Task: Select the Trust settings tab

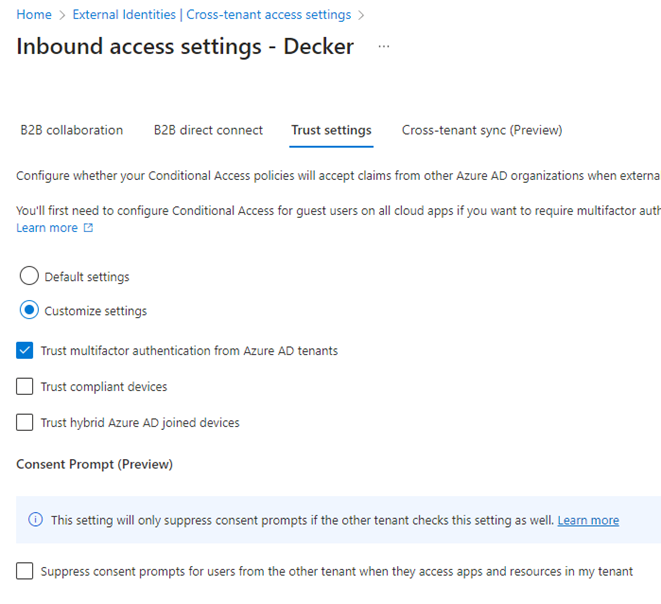Action: point(331,130)
